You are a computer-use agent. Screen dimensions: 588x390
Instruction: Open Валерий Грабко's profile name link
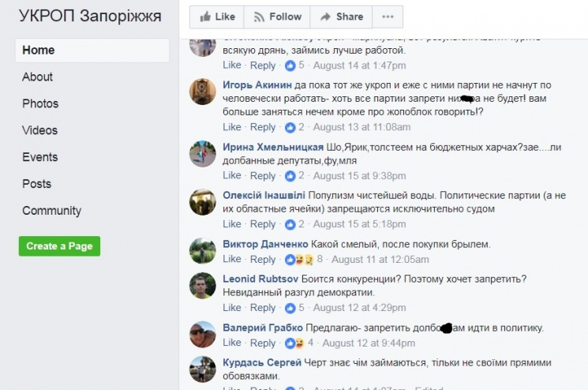(x=262, y=328)
